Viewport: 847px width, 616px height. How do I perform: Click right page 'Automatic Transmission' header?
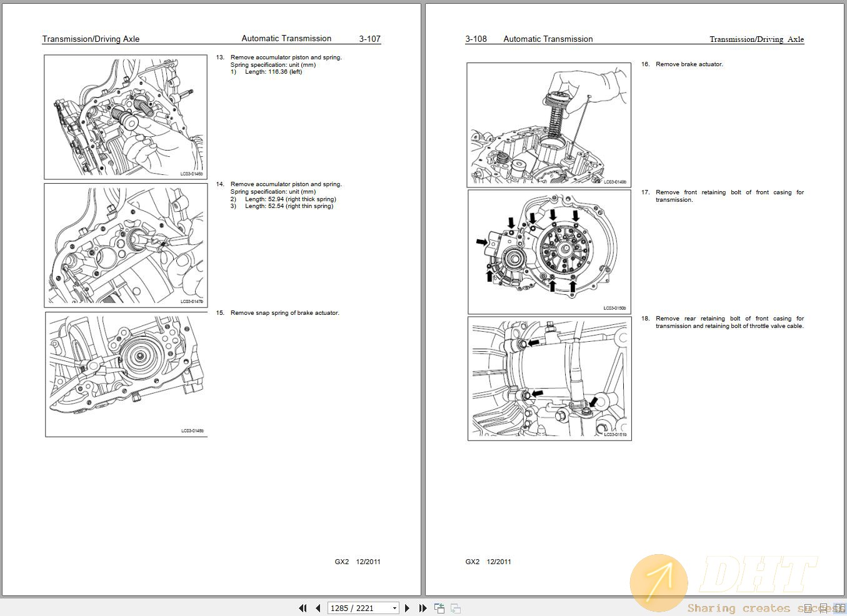pyautogui.click(x=548, y=39)
